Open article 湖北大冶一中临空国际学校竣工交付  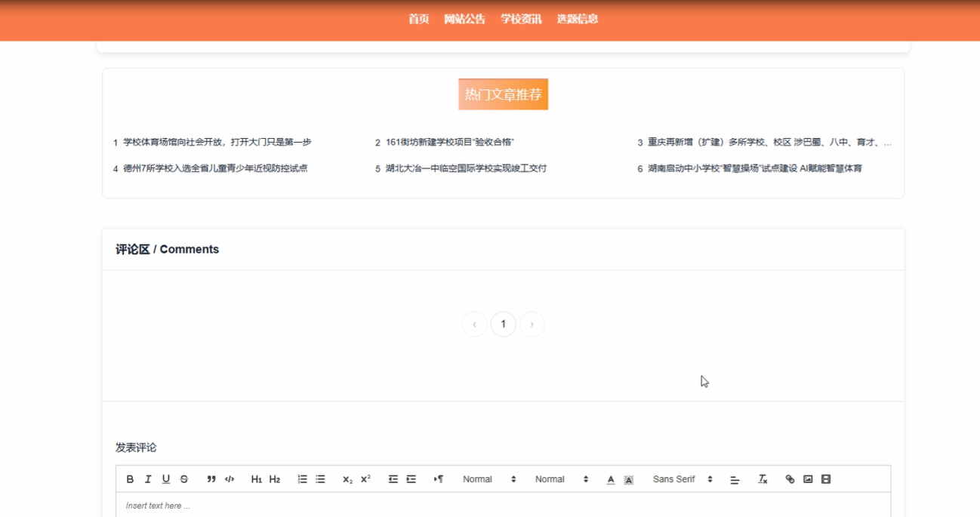click(x=466, y=168)
